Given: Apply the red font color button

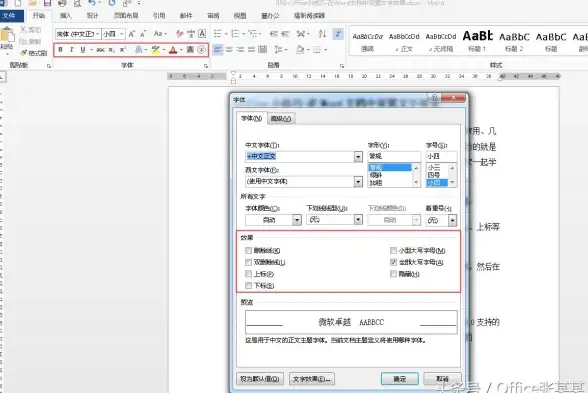Looking at the screenshot, I should pos(173,50).
